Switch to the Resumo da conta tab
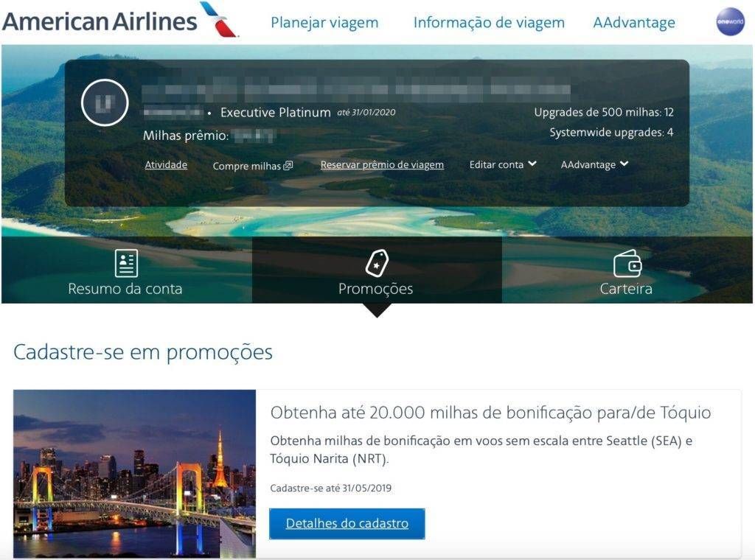The image size is (755, 560). (126, 270)
